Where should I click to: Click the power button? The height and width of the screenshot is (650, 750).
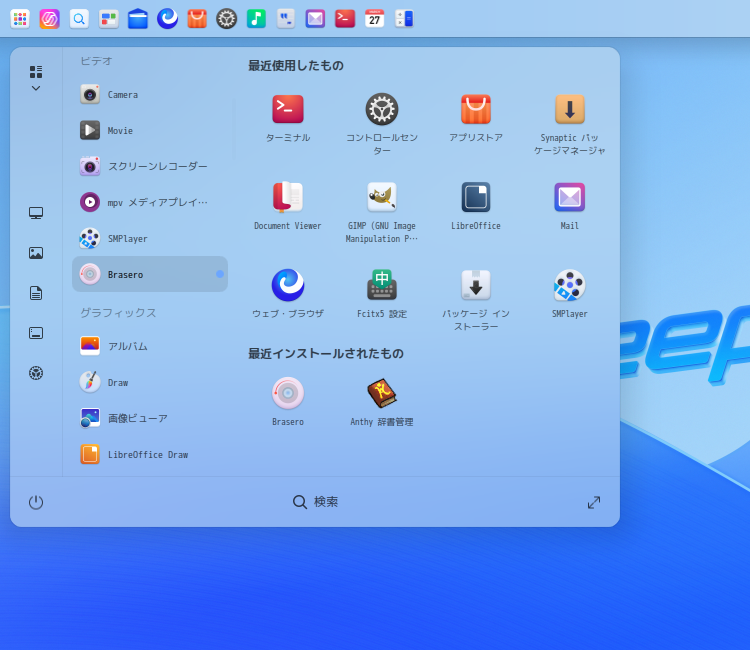(36, 502)
